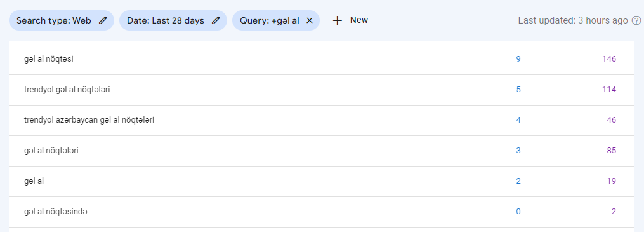
Task: Select 'trendyol gəl al nöqtələri' query row
Action: [321, 90]
